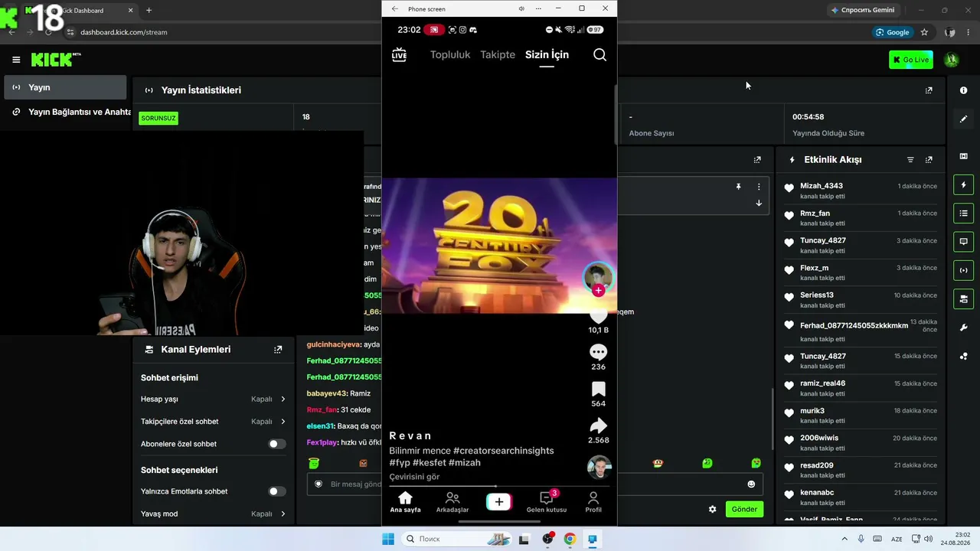
Task: Open the Kick hamburger menu
Action: click(16, 60)
